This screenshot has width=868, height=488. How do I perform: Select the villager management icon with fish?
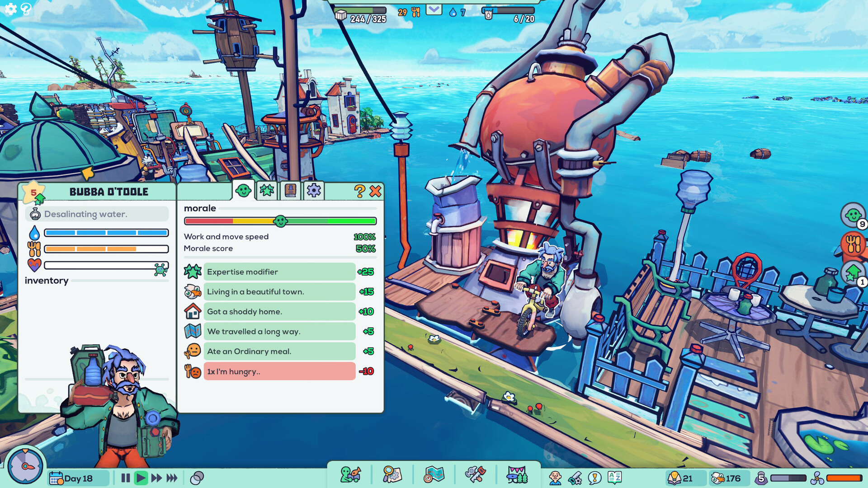[x=350, y=475]
